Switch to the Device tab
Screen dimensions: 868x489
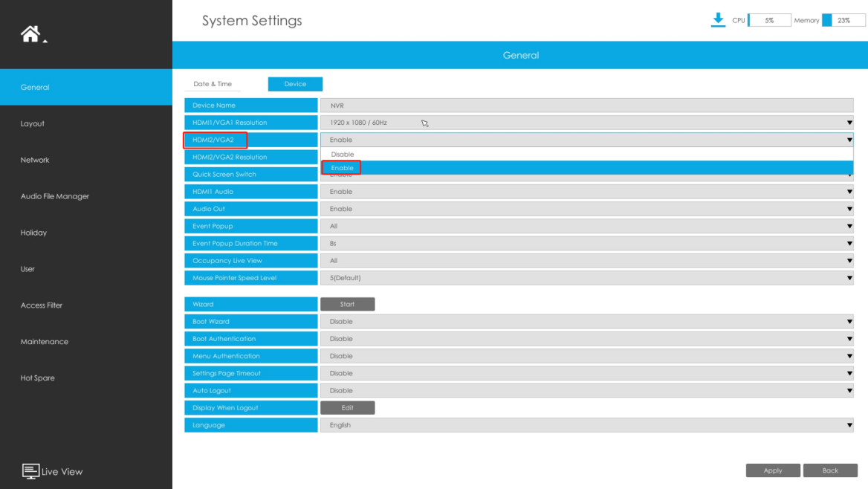coord(295,84)
